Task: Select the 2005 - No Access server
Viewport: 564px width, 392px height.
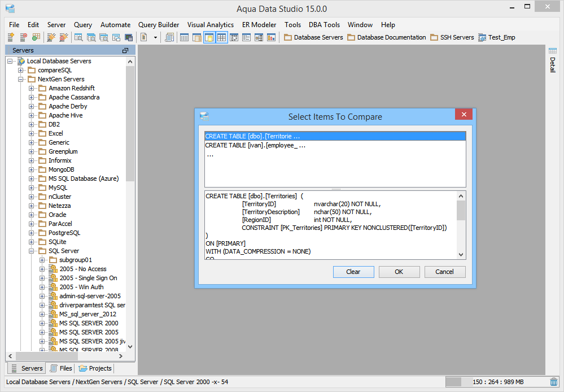Action: (x=83, y=269)
